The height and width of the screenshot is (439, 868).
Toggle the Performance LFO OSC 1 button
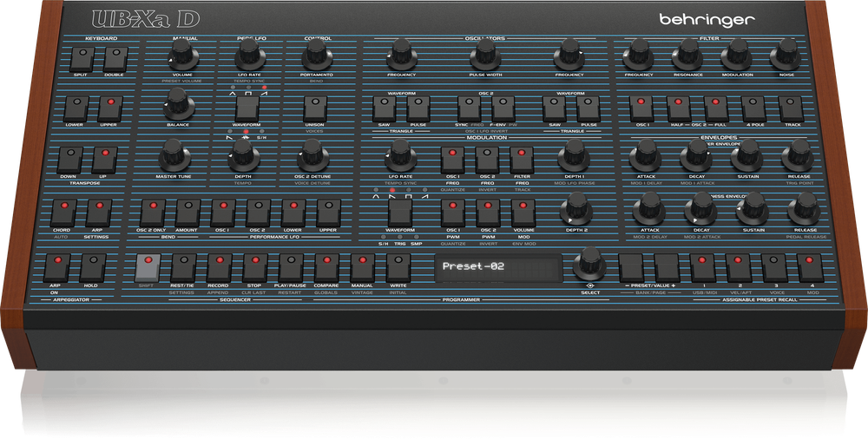pos(223,213)
